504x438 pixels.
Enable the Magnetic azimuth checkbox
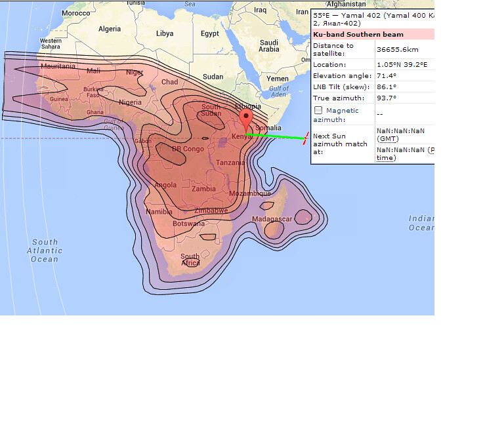[318, 111]
